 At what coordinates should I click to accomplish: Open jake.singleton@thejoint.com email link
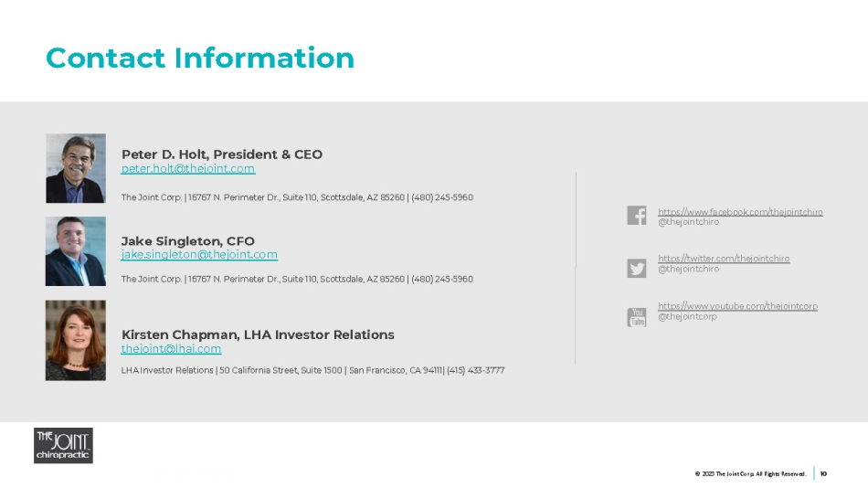tap(199, 255)
